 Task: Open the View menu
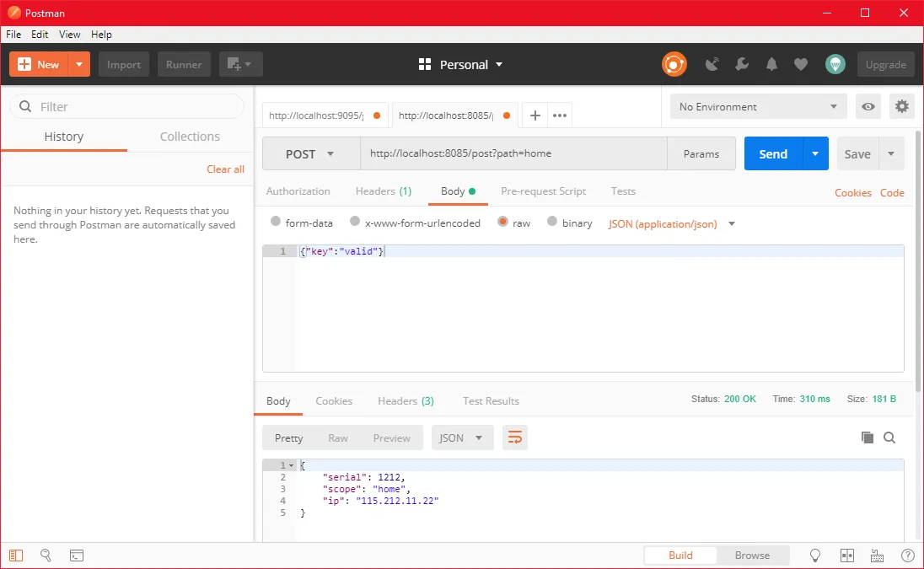tap(69, 35)
